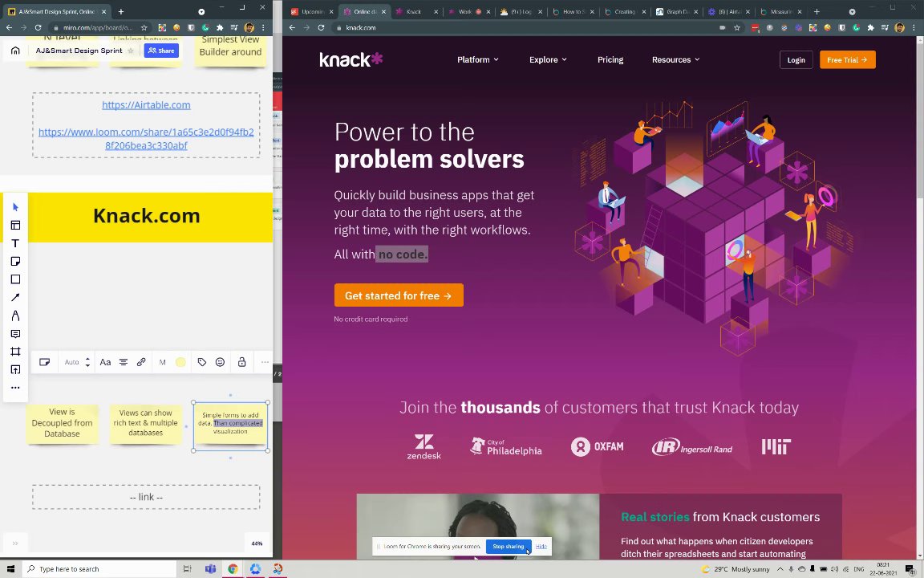This screenshot has width=924, height=578.
Task: Select the Sticky note tool in Miro sidebar
Action: pyautogui.click(x=15, y=261)
